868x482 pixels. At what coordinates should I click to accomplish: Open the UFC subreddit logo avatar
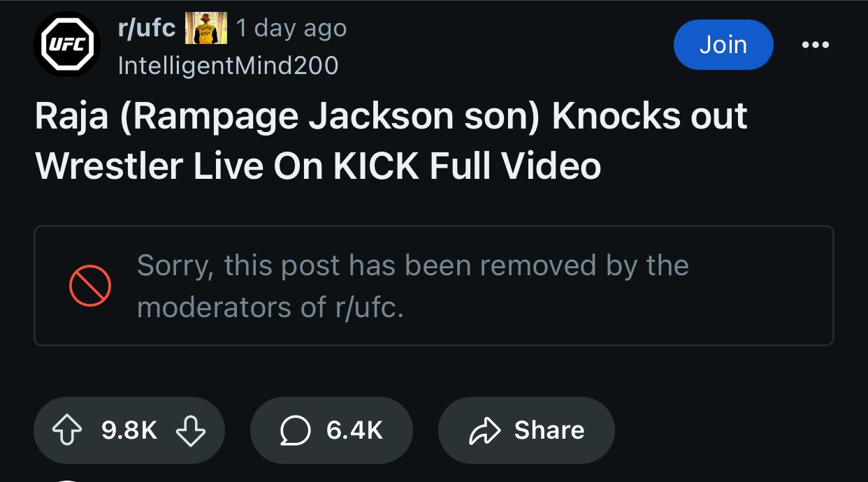pyautogui.click(x=67, y=45)
